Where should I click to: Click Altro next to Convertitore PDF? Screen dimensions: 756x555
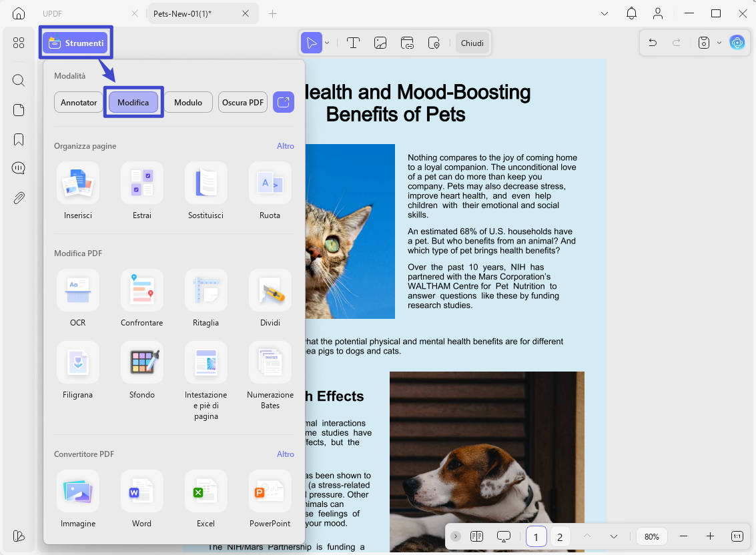(x=286, y=454)
